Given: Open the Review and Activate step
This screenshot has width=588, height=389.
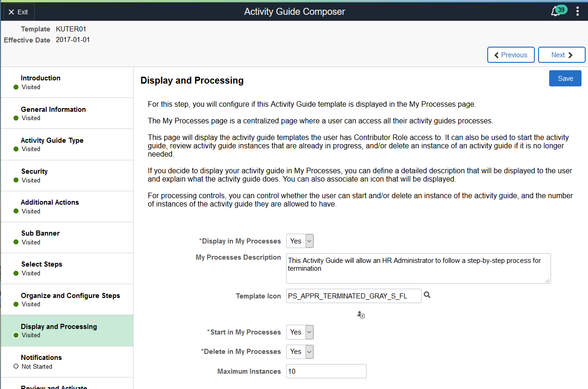Looking at the screenshot, I should click(67, 383).
